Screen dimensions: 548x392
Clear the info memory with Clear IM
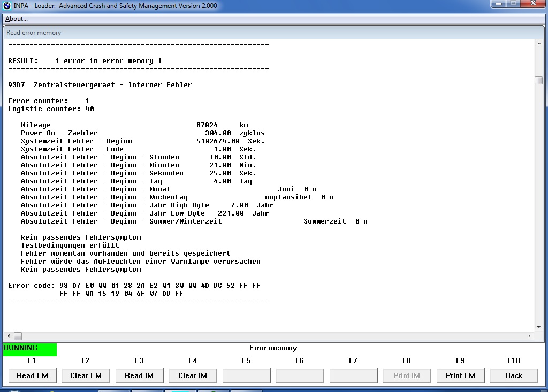click(x=193, y=375)
